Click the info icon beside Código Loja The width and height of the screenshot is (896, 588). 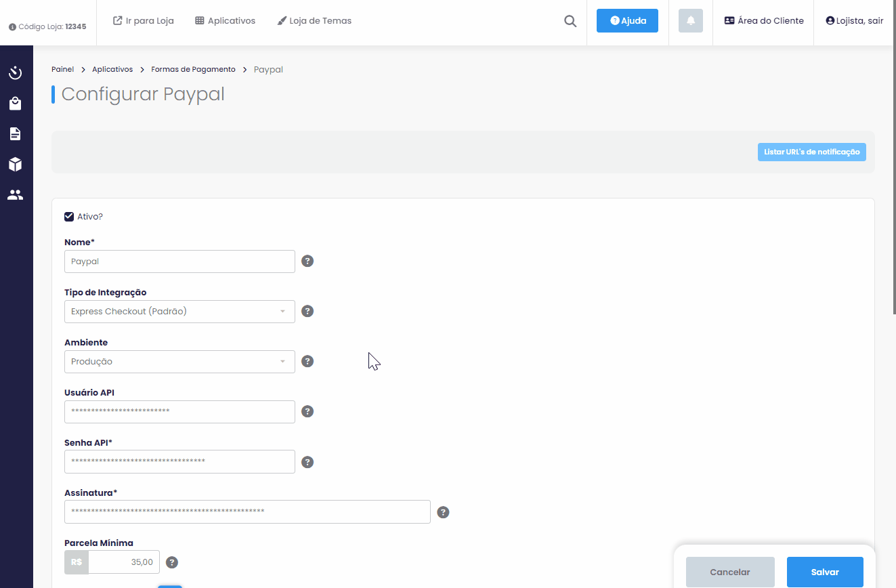[12, 27]
